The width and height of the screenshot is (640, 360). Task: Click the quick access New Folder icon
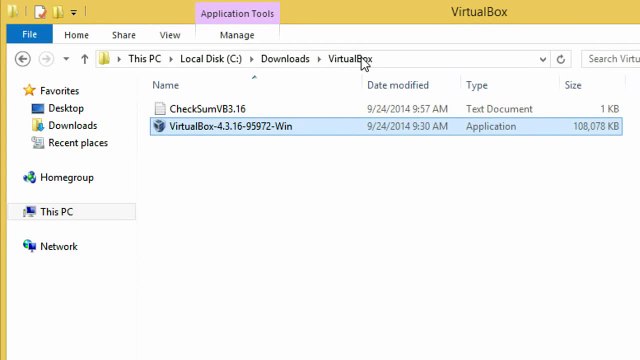tap(58, 12)
